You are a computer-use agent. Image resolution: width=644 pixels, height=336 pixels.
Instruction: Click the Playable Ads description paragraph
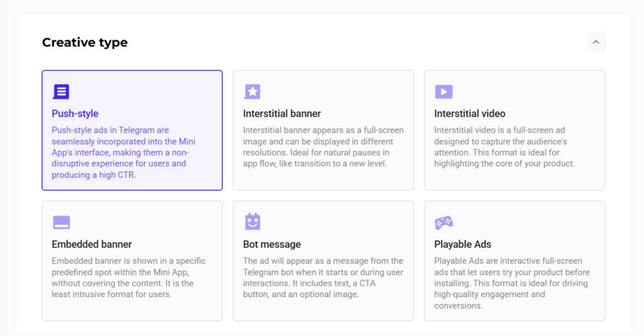(511, 283)
